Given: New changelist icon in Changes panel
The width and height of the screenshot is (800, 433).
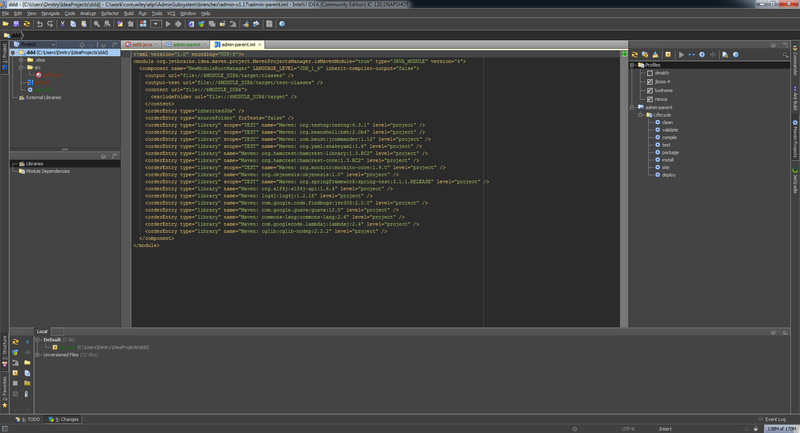Looking at the screenshot, I should click(15, 373).
